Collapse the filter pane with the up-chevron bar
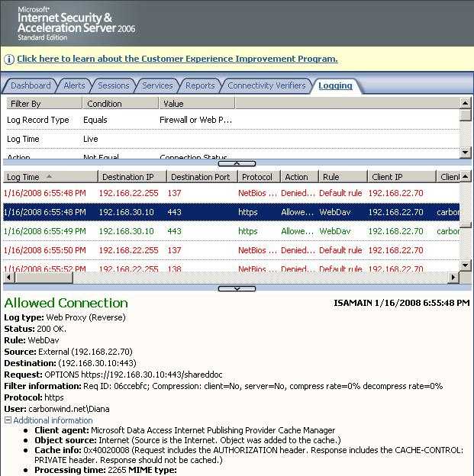Viewport: 474px width, 476px height. click(x=237, y=163)
